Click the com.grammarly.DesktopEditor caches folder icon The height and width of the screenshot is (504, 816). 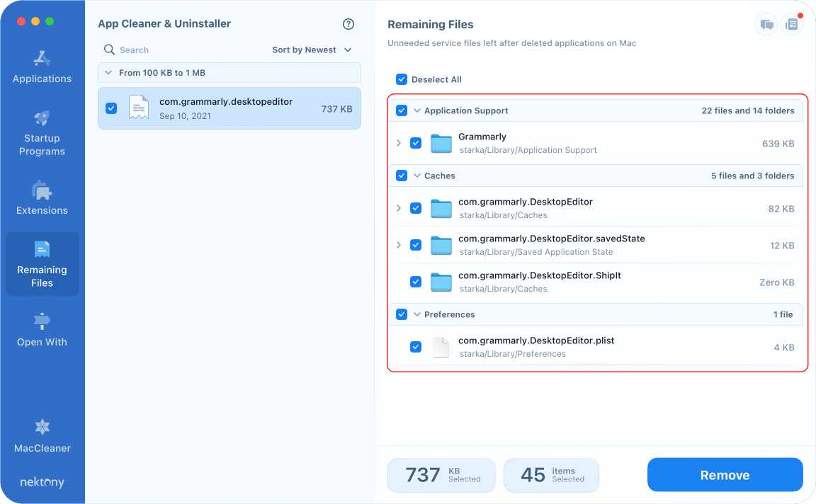(x=441, y=208)
